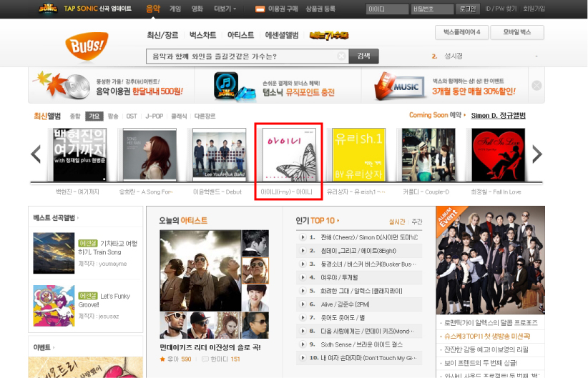Open the 유리상자 yellow album cover
This screenshot has width=588, height=378.
(358, 155)
